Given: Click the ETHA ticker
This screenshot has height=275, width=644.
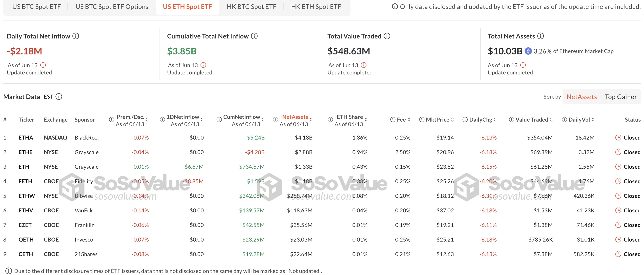Looking at the screenshot, I should coord(26,138).
